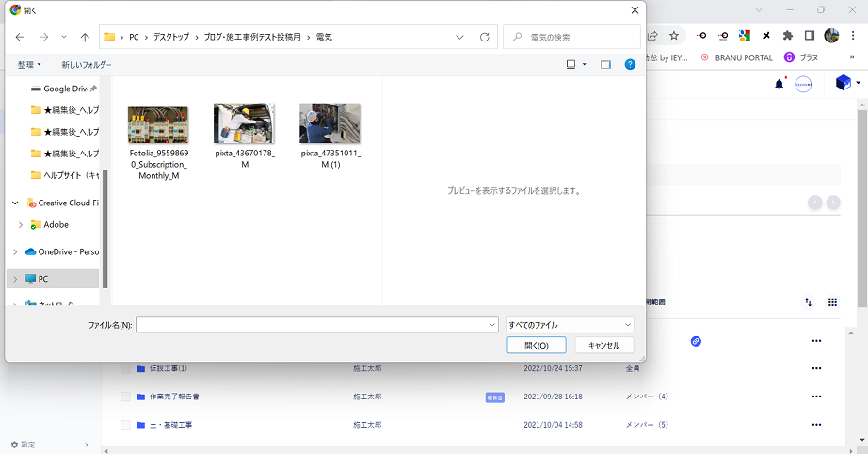Image resolution: width=868 pixels, height=454 pixels.
Task: Expand address bar history dropdown
Action: [459, 37]
